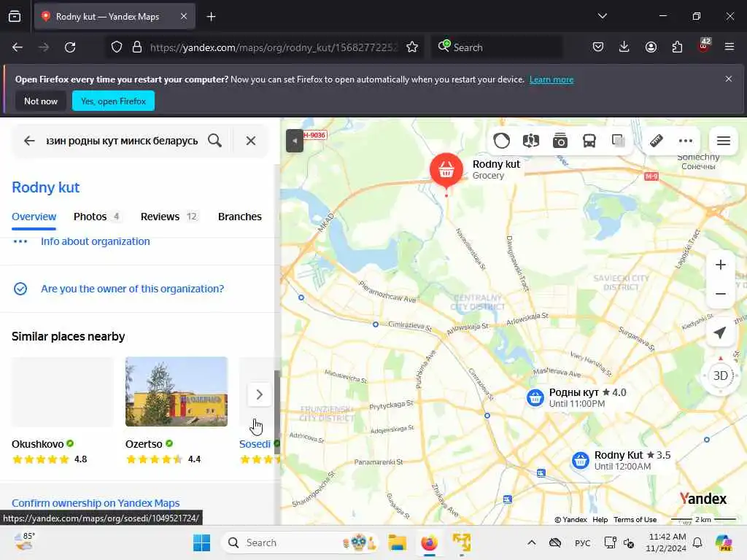Open Terms of Use link
The height and width of the screenshot is (560, 747).
click(x=635, y=519)
